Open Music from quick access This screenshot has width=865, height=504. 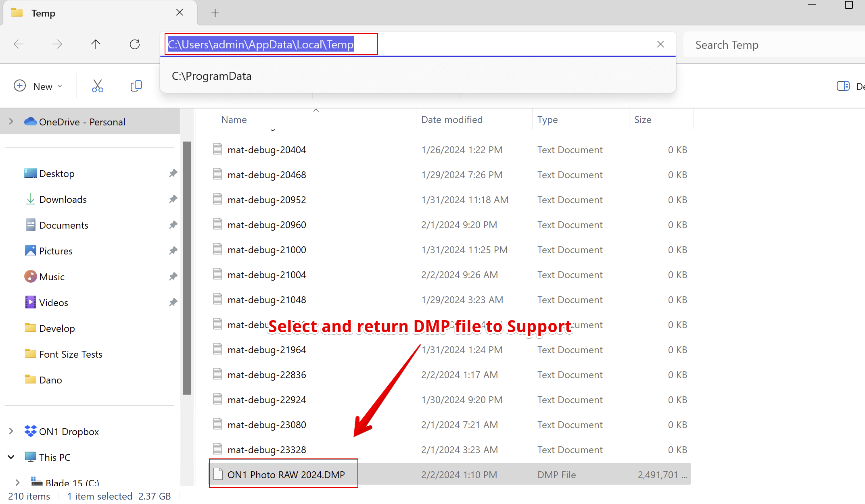52,277
